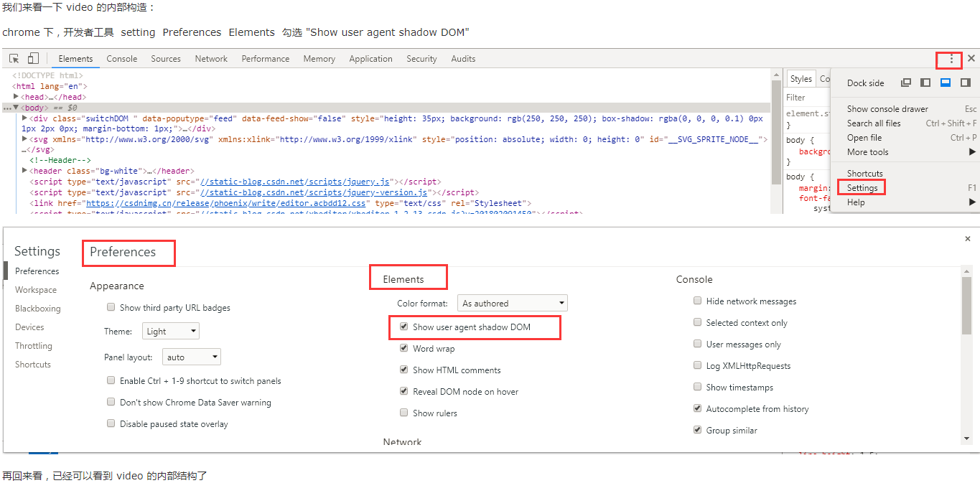Enable Hide network messages checkbox
The image size is (980, 483).
pos(697,301)
